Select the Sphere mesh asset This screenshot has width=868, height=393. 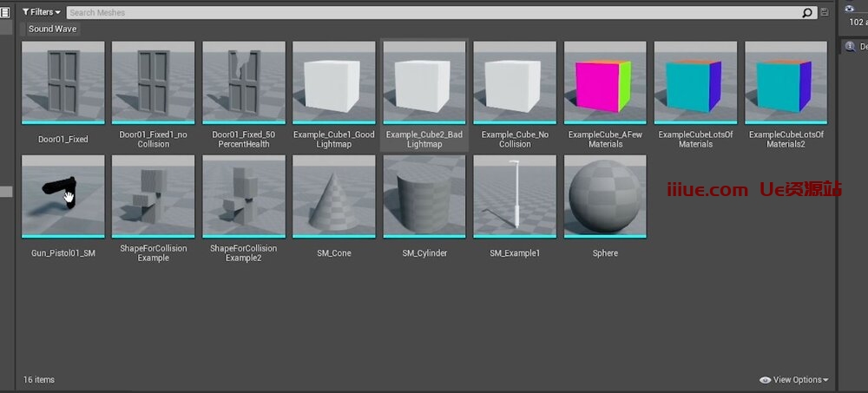[605, 196]
